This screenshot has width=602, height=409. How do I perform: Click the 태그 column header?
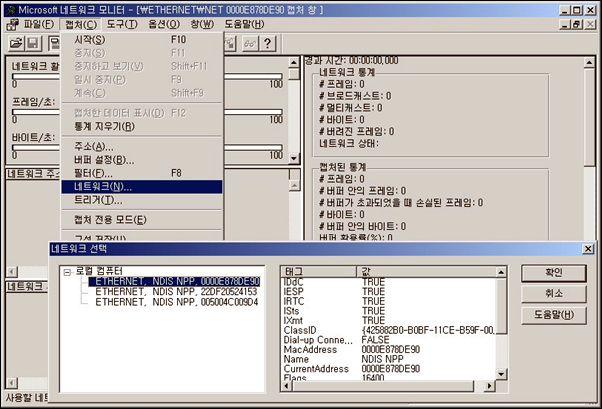pos(319,272)
